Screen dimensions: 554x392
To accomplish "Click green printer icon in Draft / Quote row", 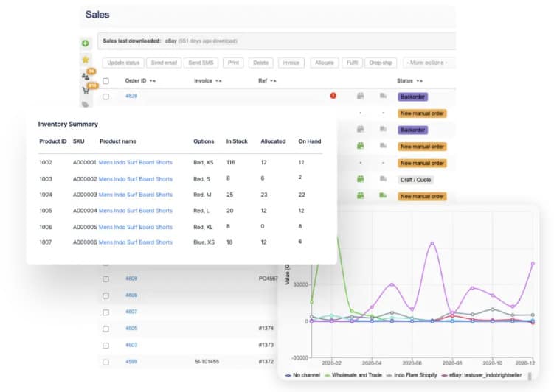I will click(x=360, y=179).
